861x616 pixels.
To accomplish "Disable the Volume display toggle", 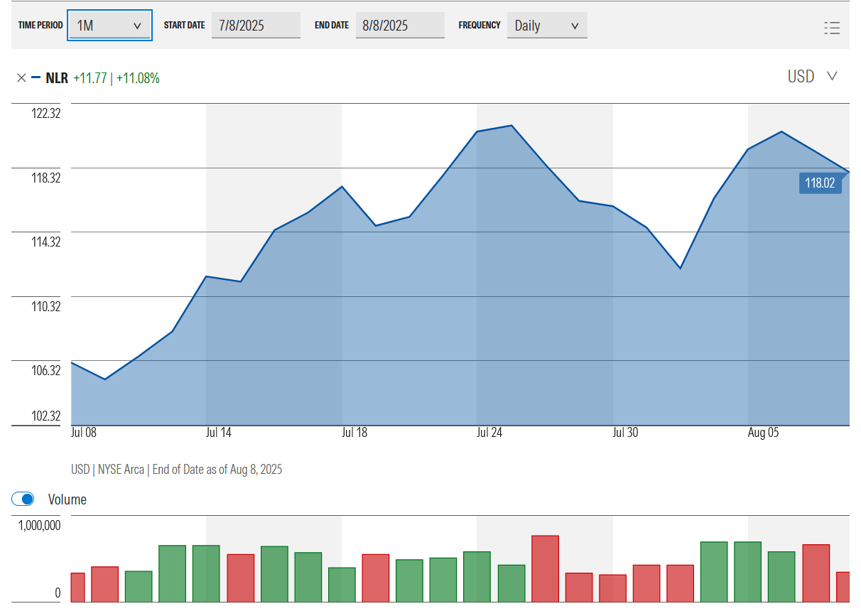I will point(23,499).
